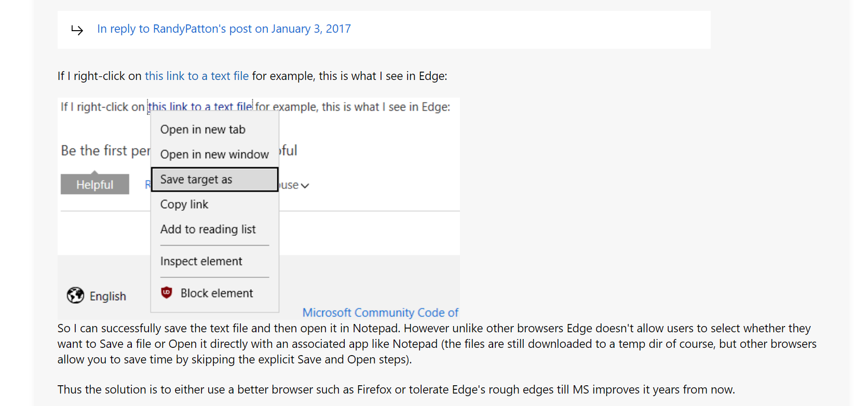Click the partial blue 'R' link beside Helpful
Image resolution: width=868 pixels, height=406 pixels.
pyautogui.click(x=147, y=185)
